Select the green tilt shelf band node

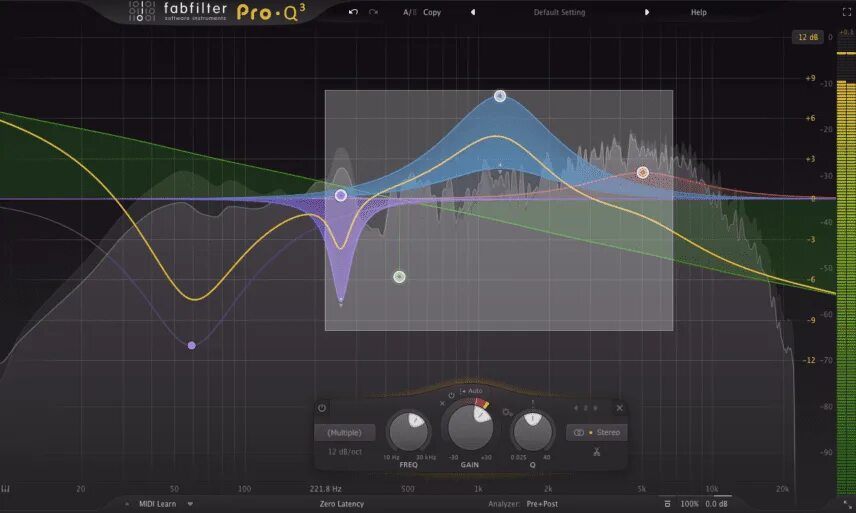tap(400, 277)
